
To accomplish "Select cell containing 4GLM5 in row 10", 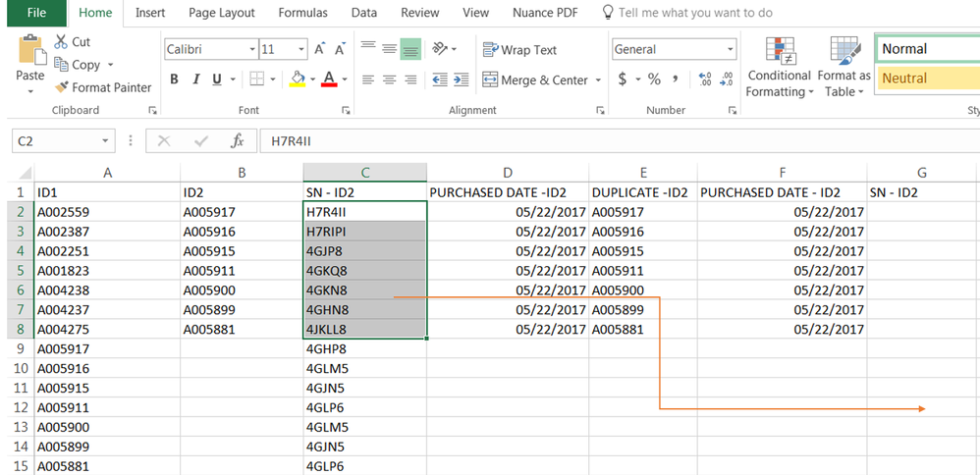I will (x=365, y=369).
